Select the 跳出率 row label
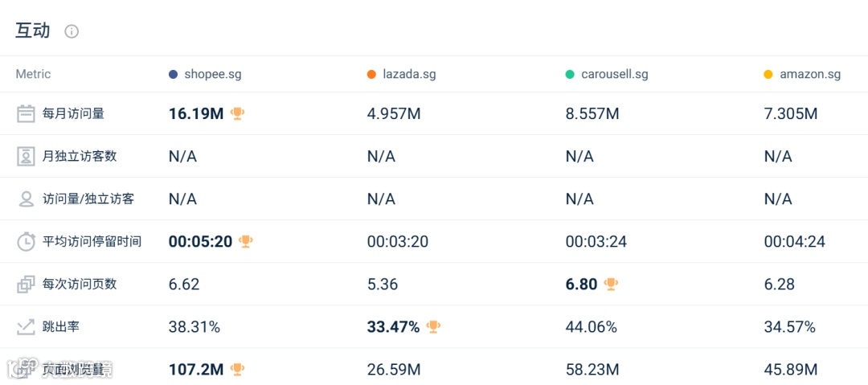The height and width of the screenshot is (385, 868). tap(61, 326)
